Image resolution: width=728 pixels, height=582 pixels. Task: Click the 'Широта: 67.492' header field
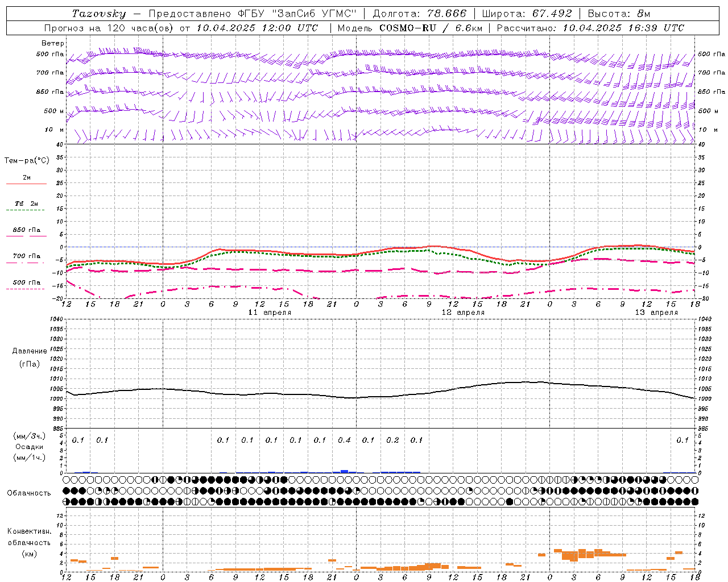coord(527,14)
